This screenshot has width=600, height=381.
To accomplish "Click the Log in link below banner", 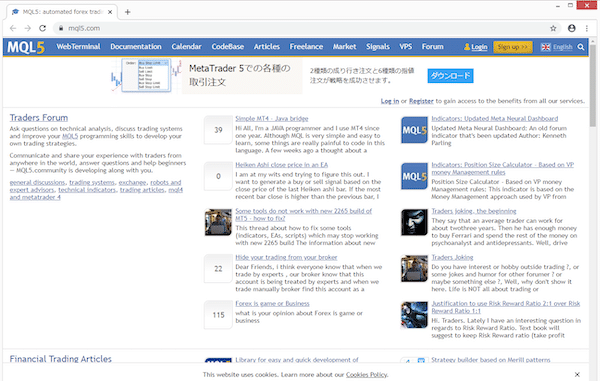I will 390,101.
